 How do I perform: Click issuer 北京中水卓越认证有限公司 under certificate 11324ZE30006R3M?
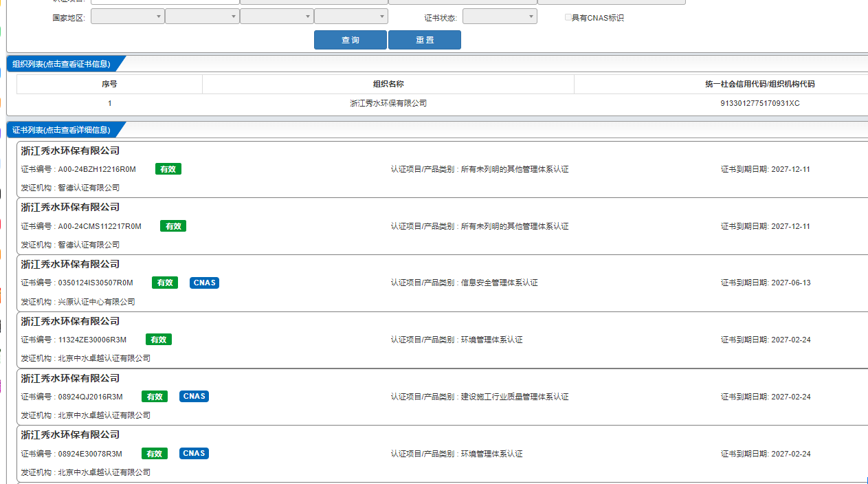coord(104,358)
